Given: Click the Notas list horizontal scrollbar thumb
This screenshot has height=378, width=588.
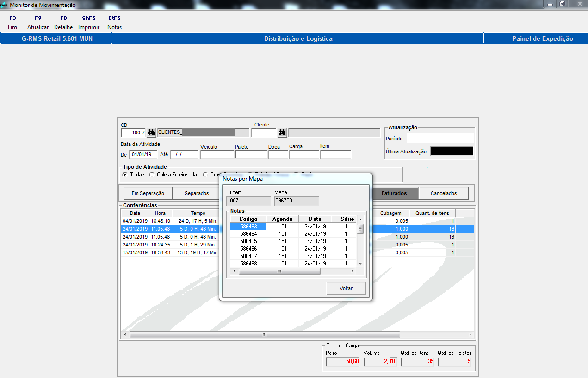Looking at the screenshot, I should coord(279,271).
